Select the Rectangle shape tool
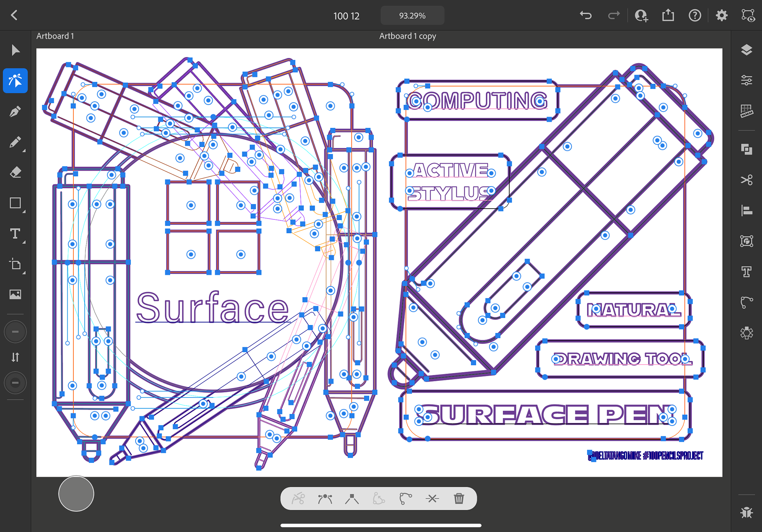The width and height of the screenshot is (762, 532). coord(15,203)
